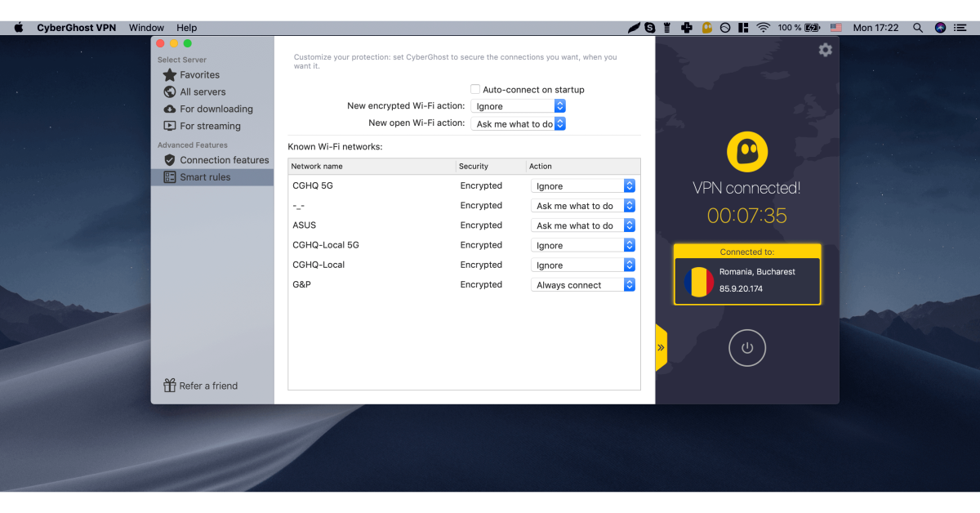Click the chess rook icon in menu bar

[668, 28]
